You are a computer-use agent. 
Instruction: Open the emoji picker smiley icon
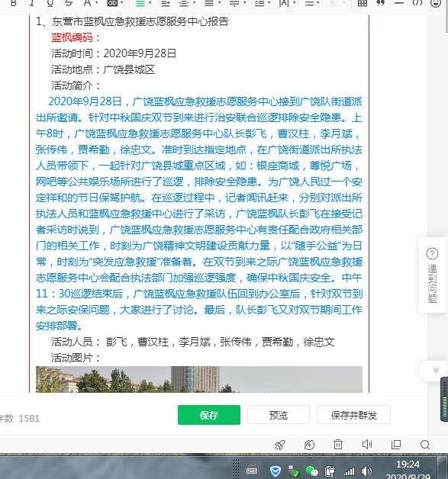click(x=436, y=3)
